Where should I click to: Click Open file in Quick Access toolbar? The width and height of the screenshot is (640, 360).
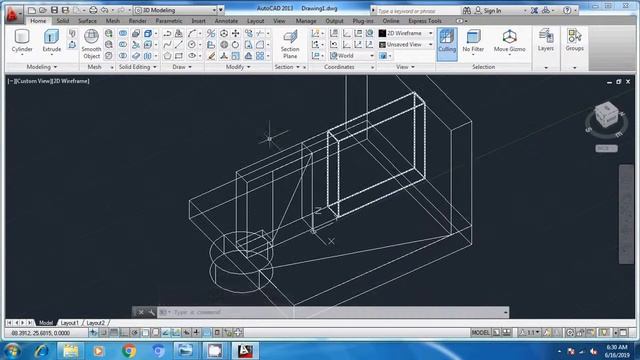point(42,10)
